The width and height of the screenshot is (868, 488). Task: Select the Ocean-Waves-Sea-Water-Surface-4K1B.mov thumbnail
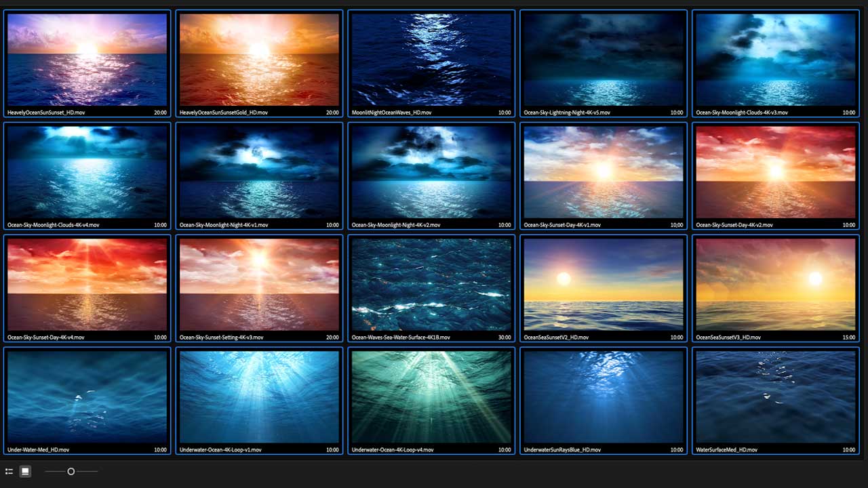tap(431, 285)
